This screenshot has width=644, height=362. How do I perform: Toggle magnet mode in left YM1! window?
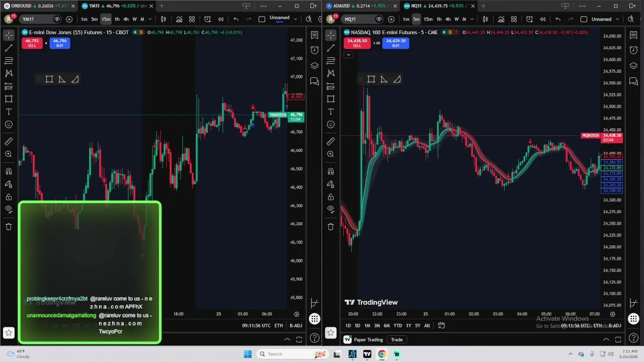click(9, 172)
